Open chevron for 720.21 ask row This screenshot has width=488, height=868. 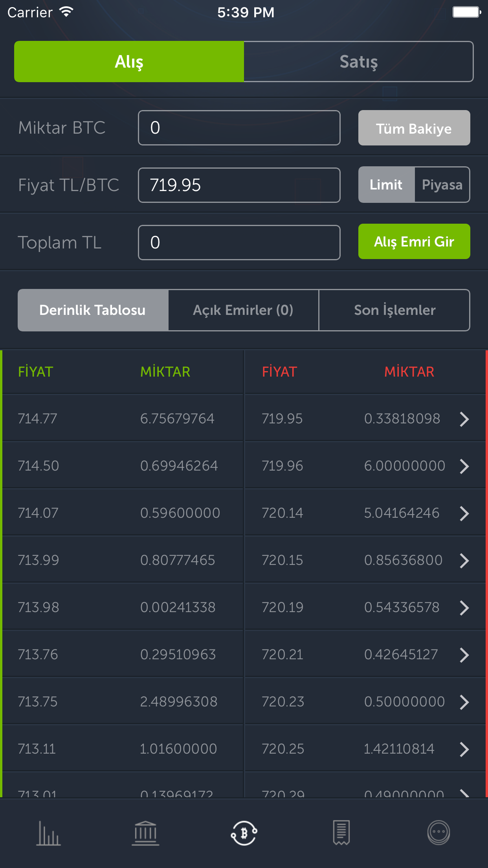pyautogui.click(x=464, y=655)
